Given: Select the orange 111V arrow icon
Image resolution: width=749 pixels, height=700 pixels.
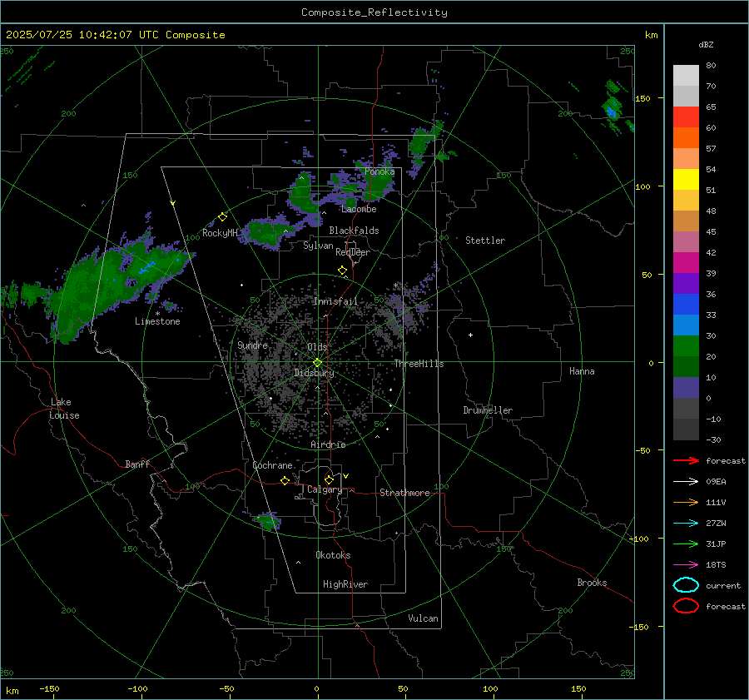Looking at the screenshot, I should point(686,502).
